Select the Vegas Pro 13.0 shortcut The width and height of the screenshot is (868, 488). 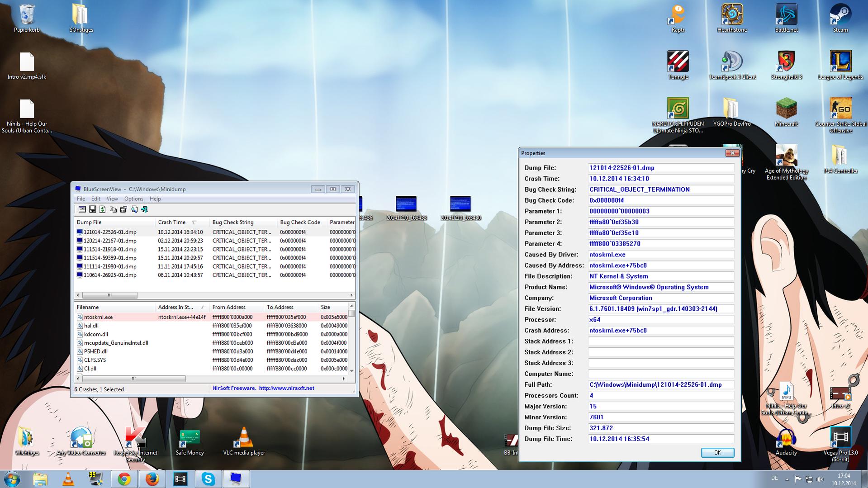840,444
